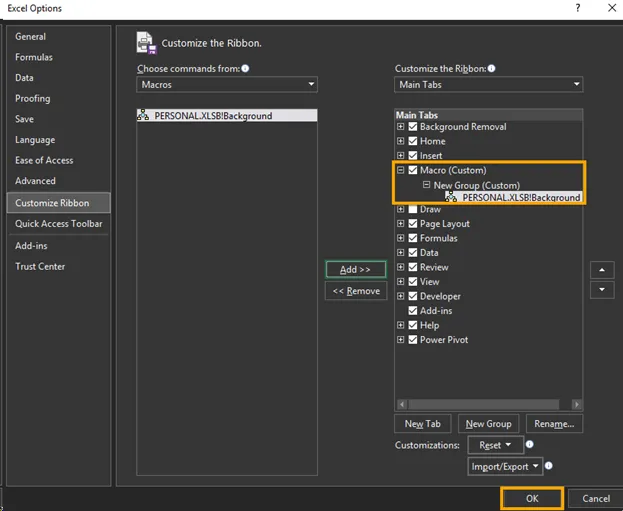The width and height of the screenshot is (623, 511).
Task: Click the Add >> button
Action: pyautogui.click(x=356, y=269)
